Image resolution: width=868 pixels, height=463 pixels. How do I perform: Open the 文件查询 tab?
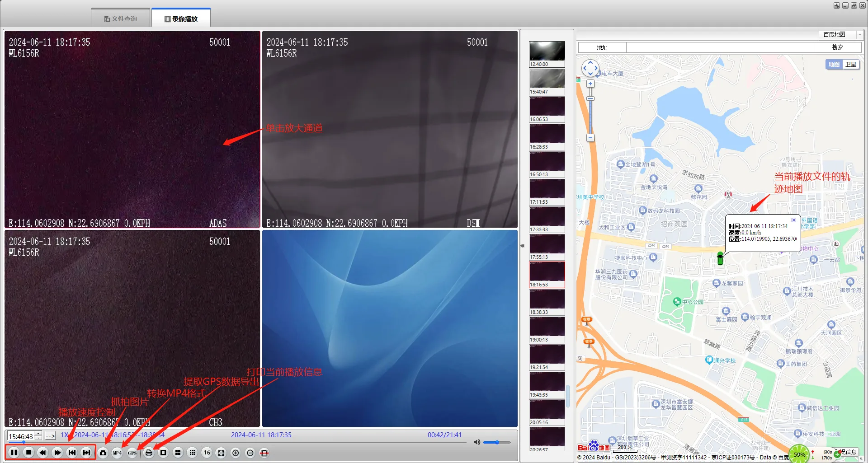click(121, 19)
